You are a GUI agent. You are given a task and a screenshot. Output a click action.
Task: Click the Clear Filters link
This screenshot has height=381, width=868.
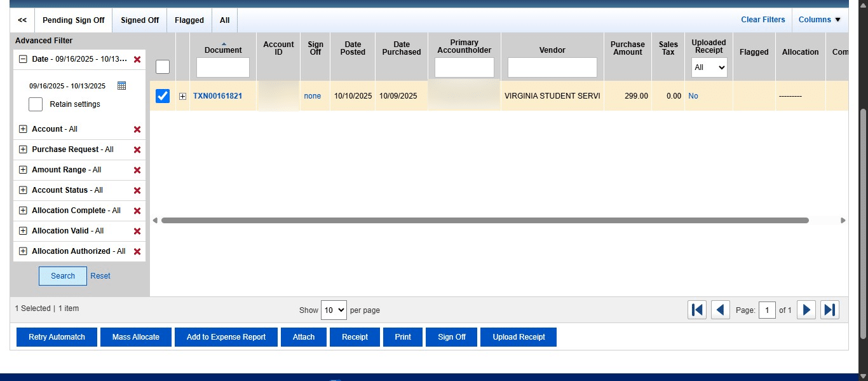(x=763, y=20)
